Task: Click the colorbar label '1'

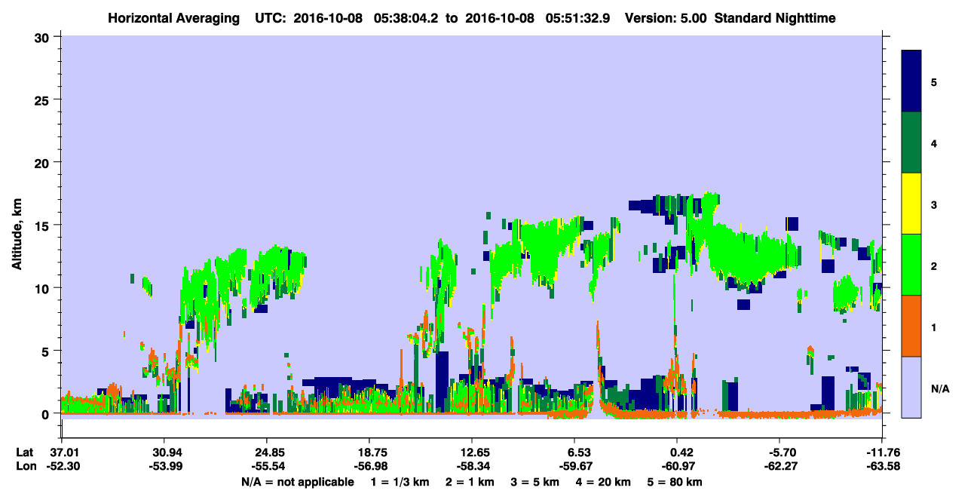Action: pyautogui.click(x=933, y=327)
